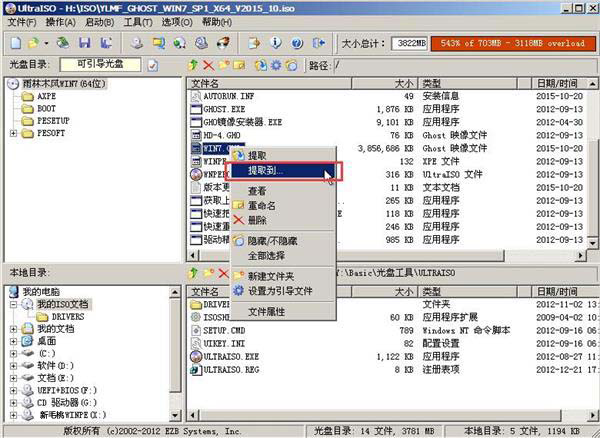Click New folder icon in disc toolbar
The width and height of the screenshot is (600, 438).
(224, 65)
